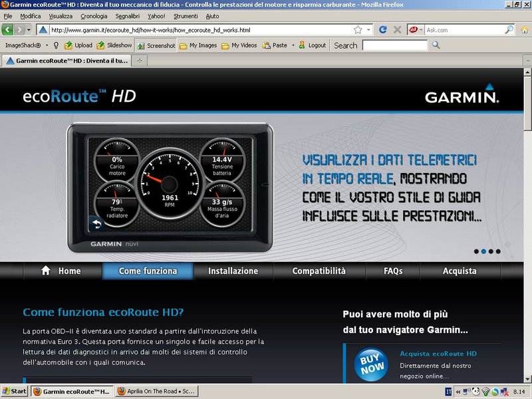The image size is (532, 399).
Task: Click the ImageShack lightbulb tips icon
Action: [56, 45]
